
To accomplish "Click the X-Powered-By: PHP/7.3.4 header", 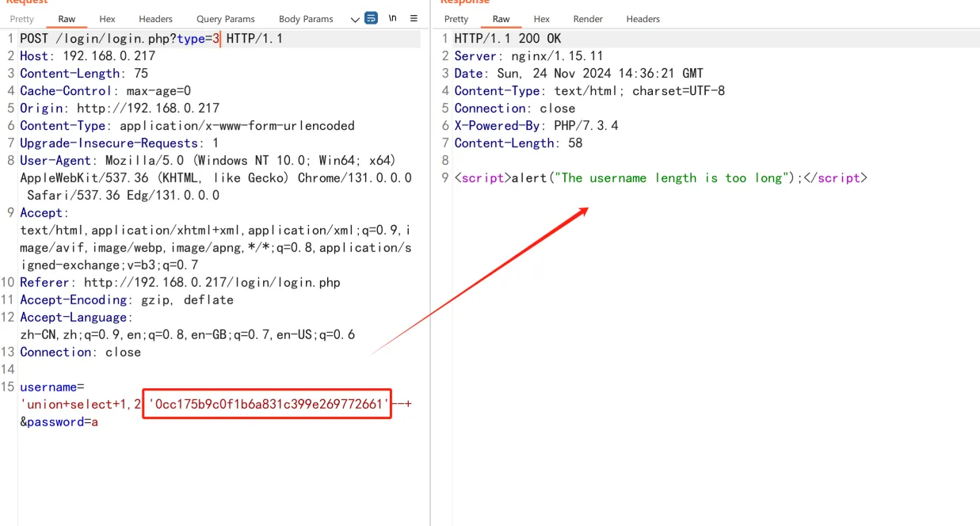I will click(x=536, y=126).
